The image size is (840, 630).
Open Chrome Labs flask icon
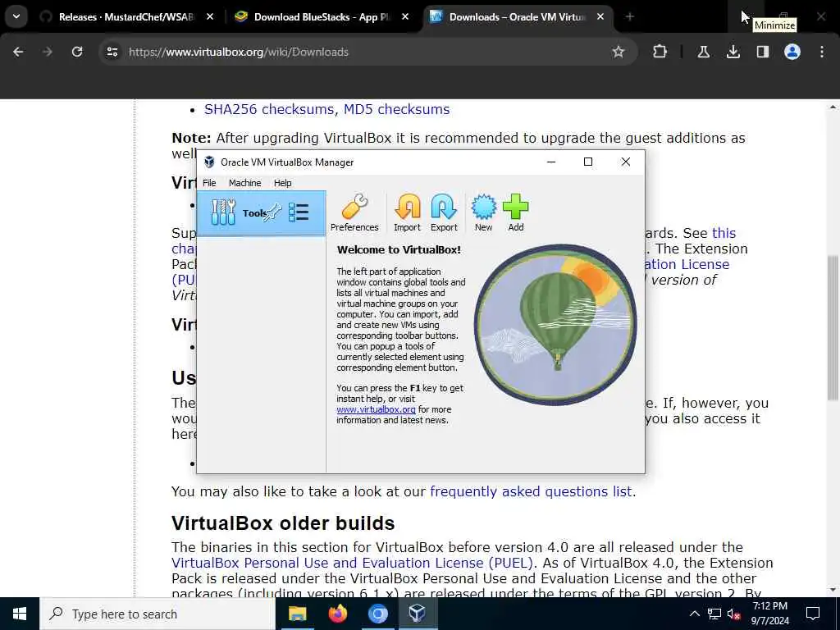tap(703, 52)
